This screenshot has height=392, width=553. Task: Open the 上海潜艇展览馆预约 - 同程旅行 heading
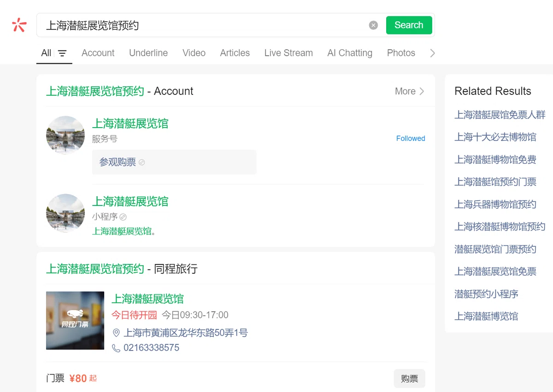pos(122,269)
